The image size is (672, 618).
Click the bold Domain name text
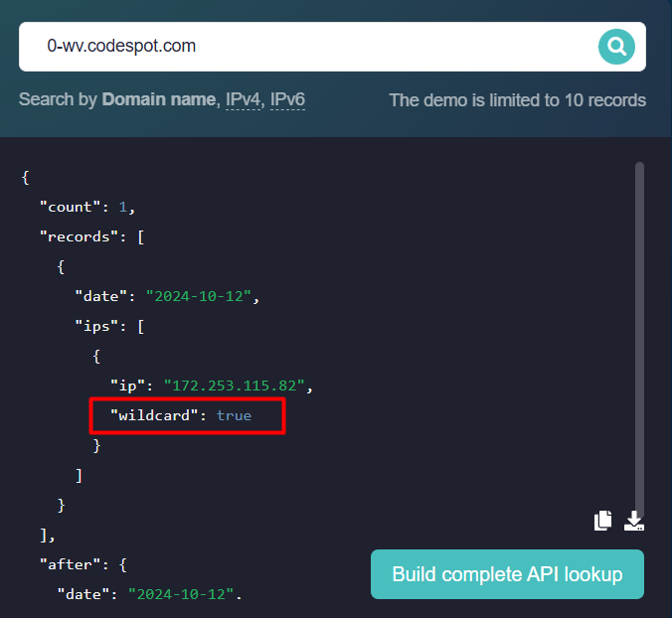(x=158, y=100)
